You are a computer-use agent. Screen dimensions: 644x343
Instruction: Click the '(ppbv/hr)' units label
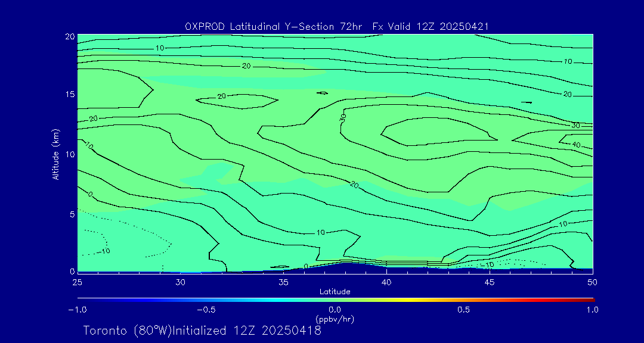tap(335, 319)
